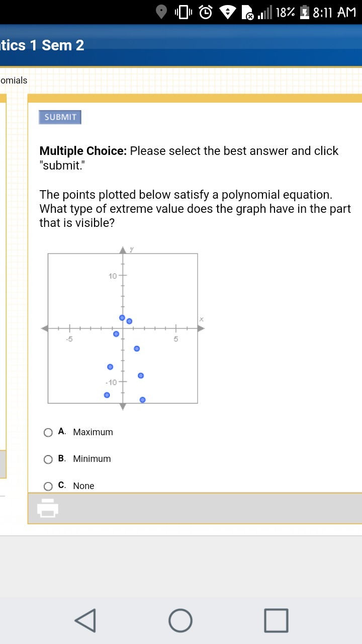Click the Maximum answer label
Viewport: 362px width, 644px height.
coord(93,432)
